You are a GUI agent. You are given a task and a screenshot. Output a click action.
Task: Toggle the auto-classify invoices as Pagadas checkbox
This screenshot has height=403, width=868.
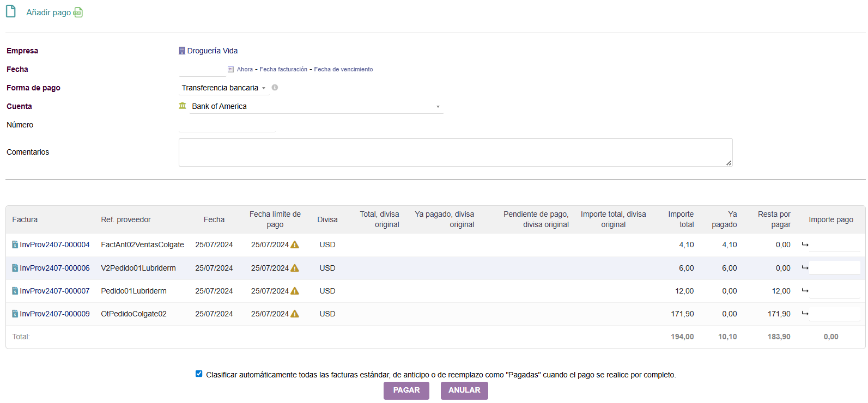pos(199,374)
